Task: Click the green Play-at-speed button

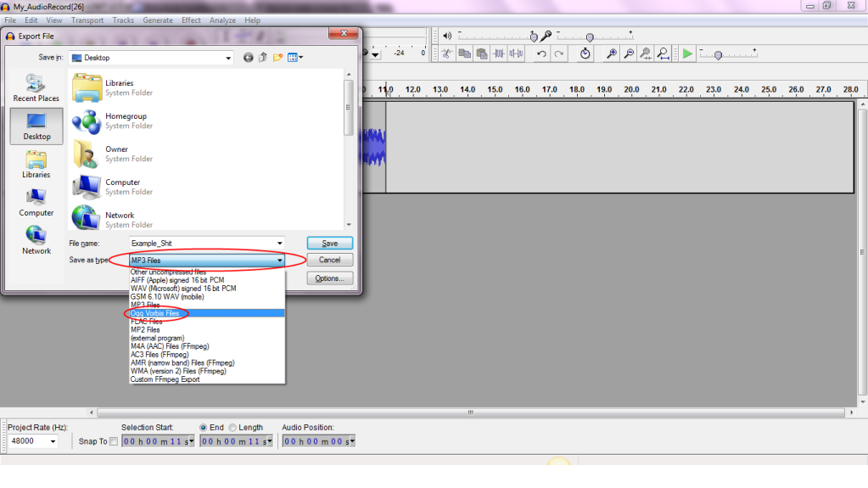Action: [x=687, y=53]
